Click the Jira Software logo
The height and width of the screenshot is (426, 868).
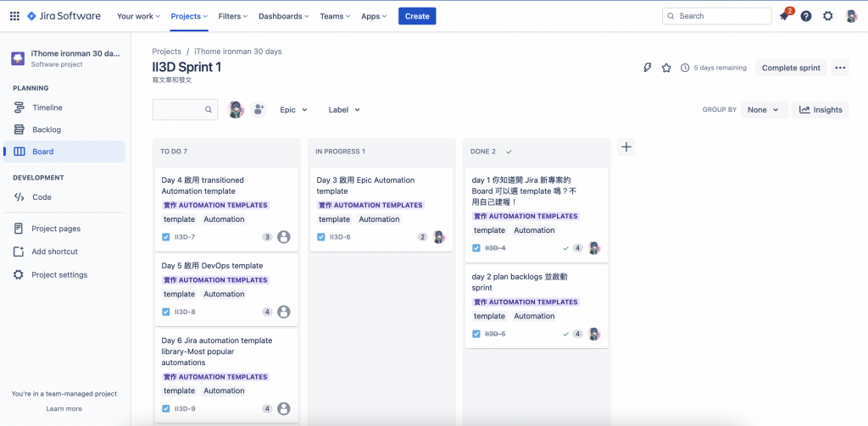click(64, 16)
